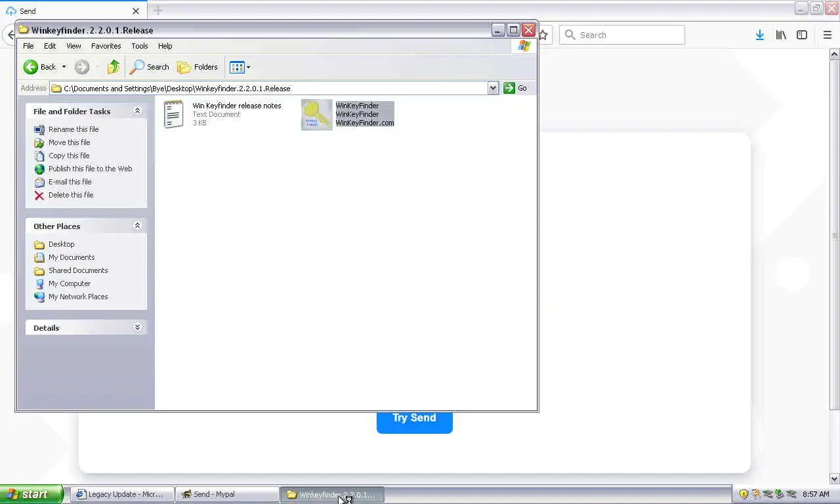Select Win Keyfinder release notes icon
The height and width of the screenshot is (504, 840).
pos(174,114)
